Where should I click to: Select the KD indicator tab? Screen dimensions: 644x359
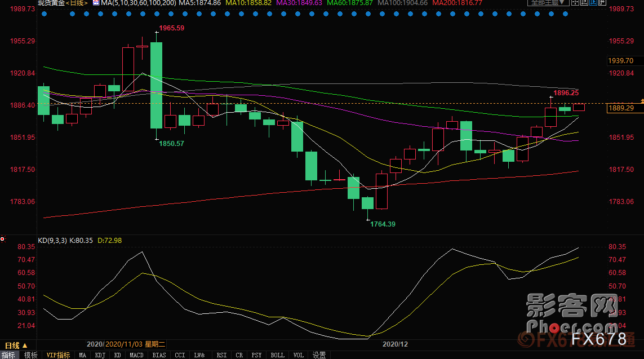(x=117, y=355)
